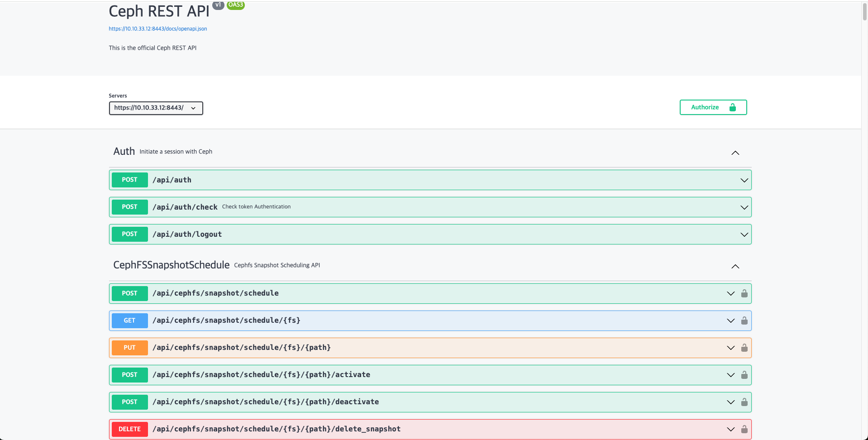Expand the POST /api/auth endpoint chevron
Screen dimensions: 868x440
[744, 180]
